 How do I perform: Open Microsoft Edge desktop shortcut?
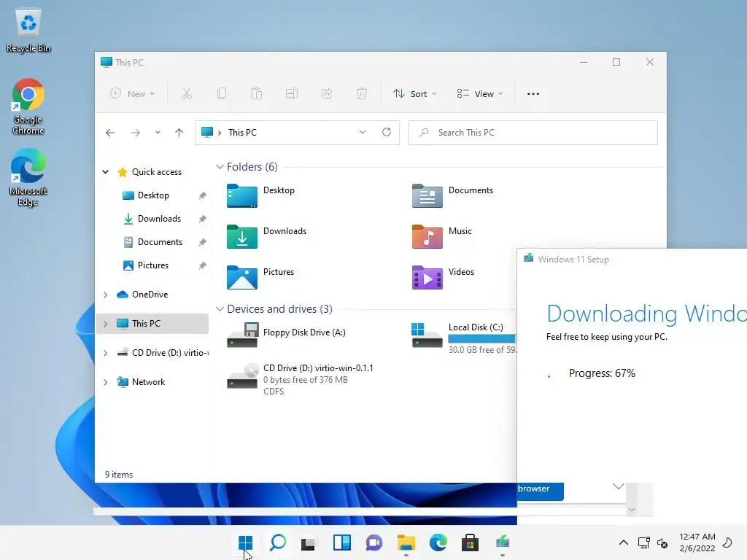28,177
